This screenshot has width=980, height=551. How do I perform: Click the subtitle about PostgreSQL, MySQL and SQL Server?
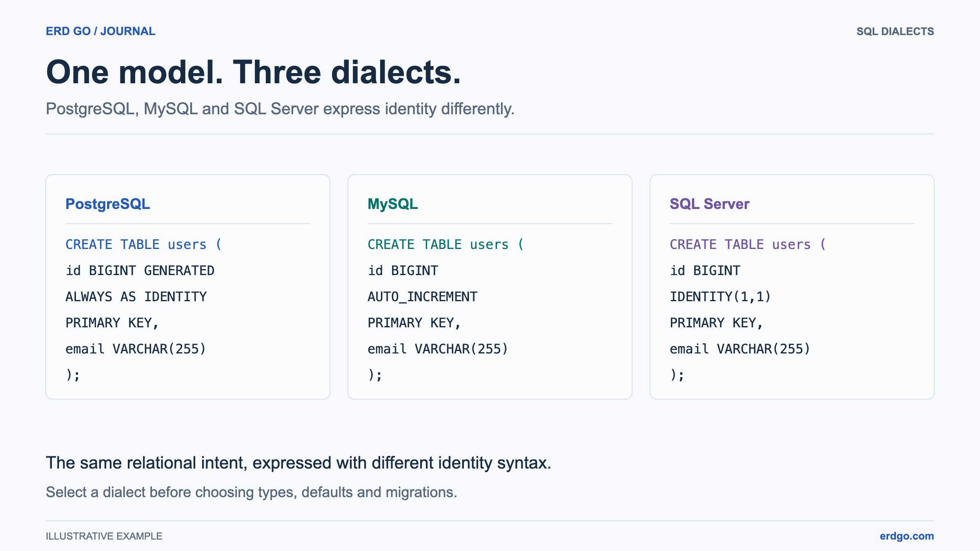[x=280, y=109]
